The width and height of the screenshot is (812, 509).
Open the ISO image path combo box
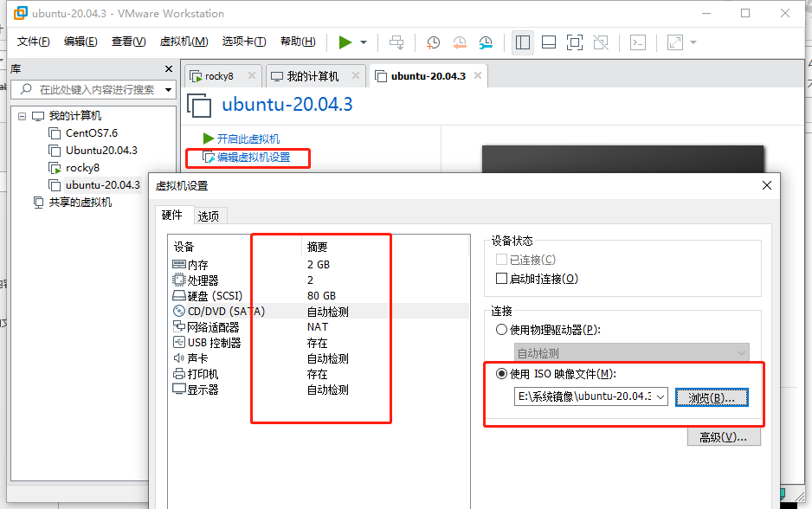tap(591, 396)
